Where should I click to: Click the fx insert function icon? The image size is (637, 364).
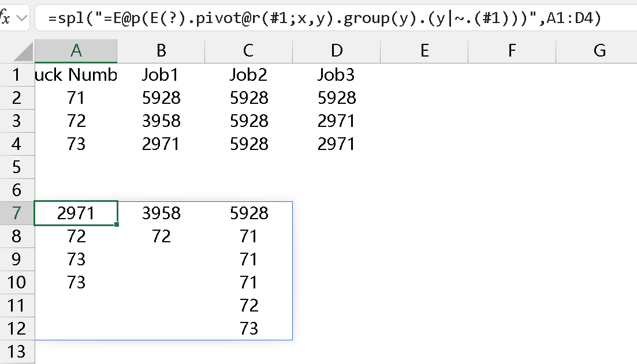[x=5, y=18]
